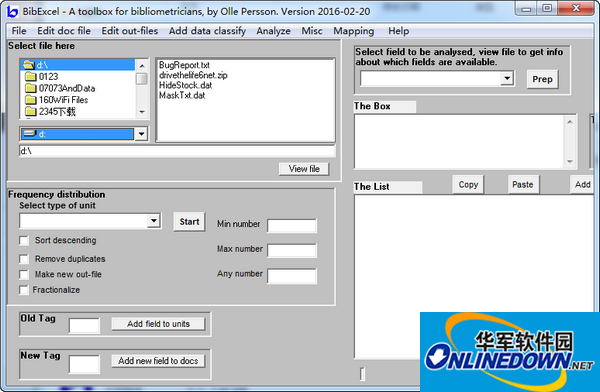Click the drive d: icon in drive selector

click(x=29, y=134)
